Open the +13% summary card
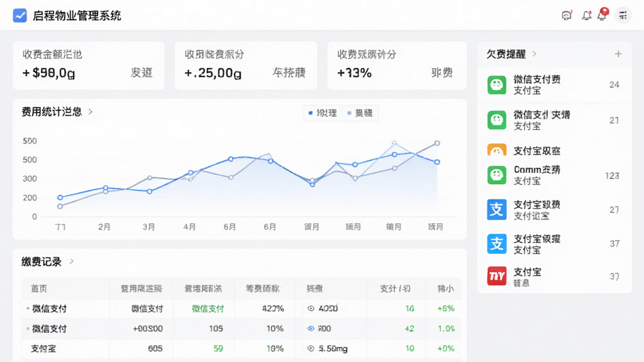This screenshot has width=644, height=362. click(x=397, y=65)
